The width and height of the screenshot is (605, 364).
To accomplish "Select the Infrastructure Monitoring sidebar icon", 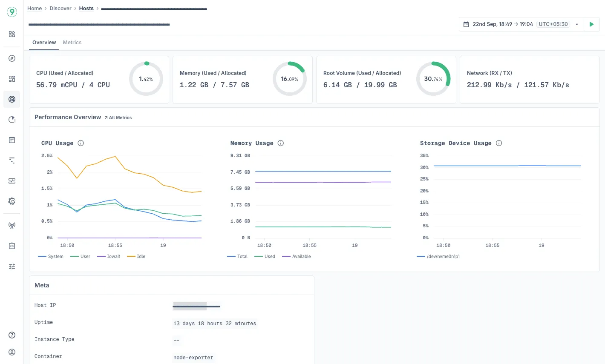I will [x=12, y=99].
